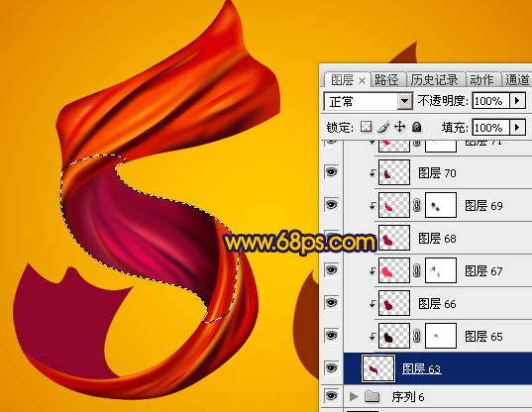Click clipping arrow on 图层 65

tap(372, 337)
